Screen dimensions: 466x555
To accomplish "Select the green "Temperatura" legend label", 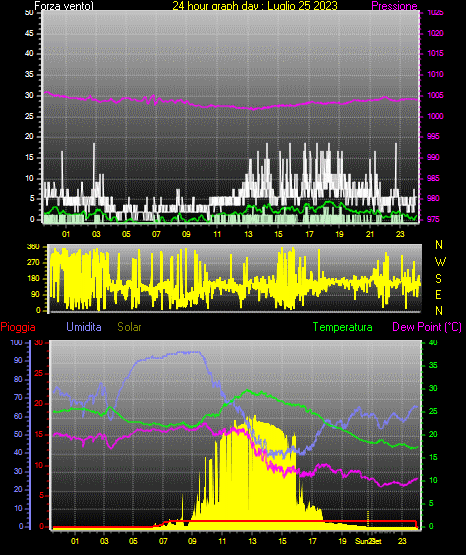I will (x=343, y=327).
